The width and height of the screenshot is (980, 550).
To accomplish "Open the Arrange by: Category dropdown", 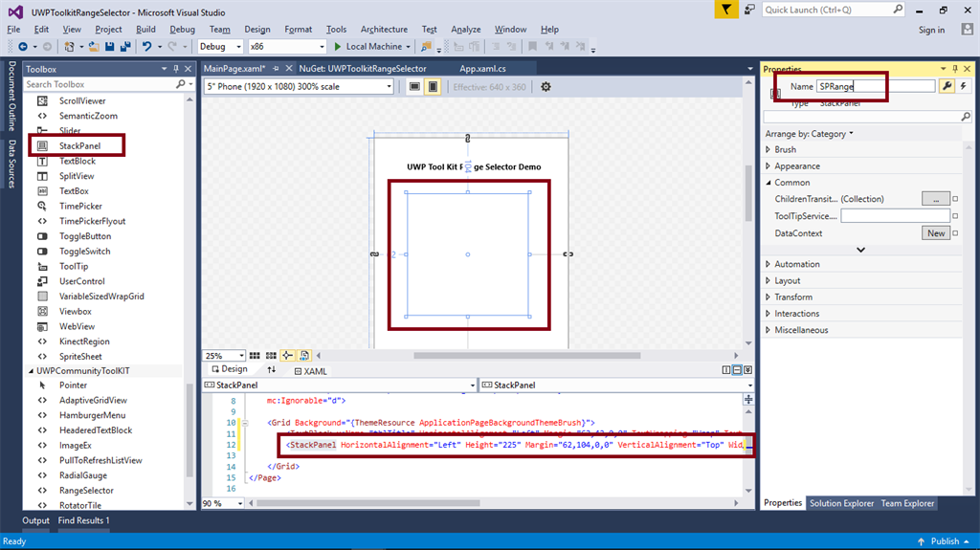I will click(809, 134).
